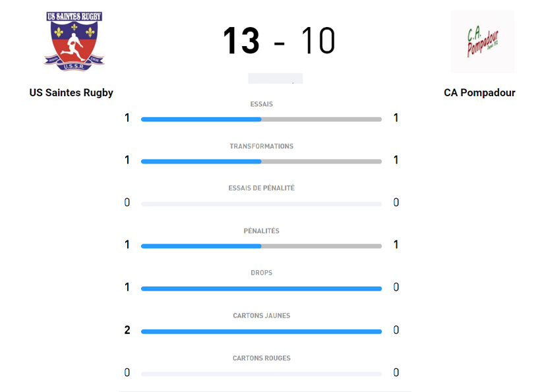
Task: Select the empty Essais de Pénalité bar
Action: [x=261, y=204]
